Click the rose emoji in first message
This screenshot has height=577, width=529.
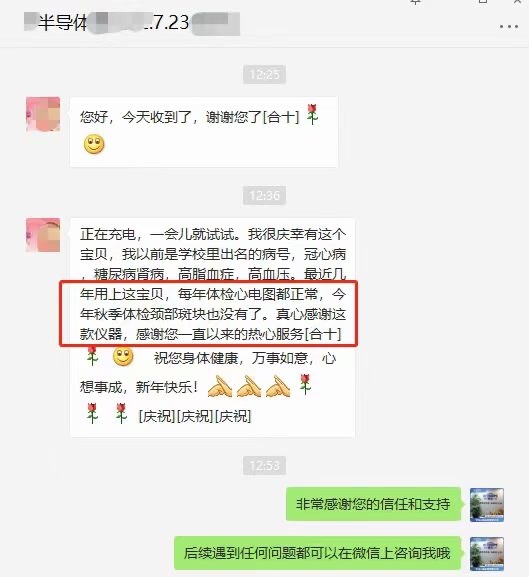(312, 114)
